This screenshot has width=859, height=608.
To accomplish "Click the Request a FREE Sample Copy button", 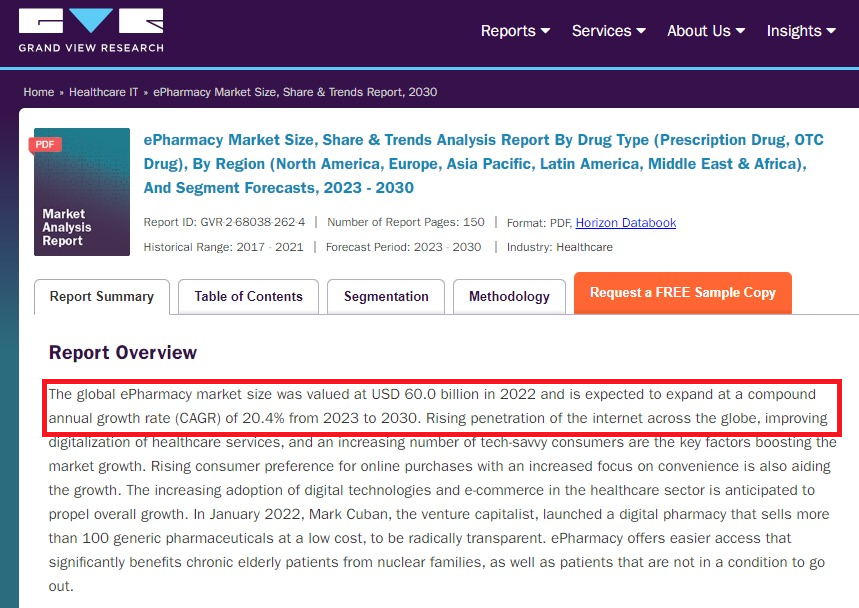I will click(682, 292).
